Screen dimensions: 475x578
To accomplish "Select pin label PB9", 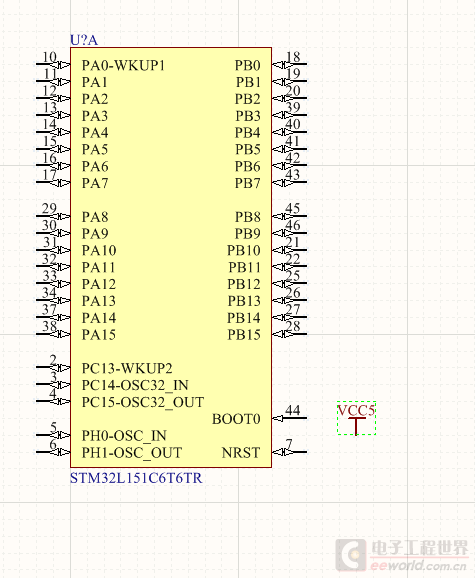I will (248, 233).
